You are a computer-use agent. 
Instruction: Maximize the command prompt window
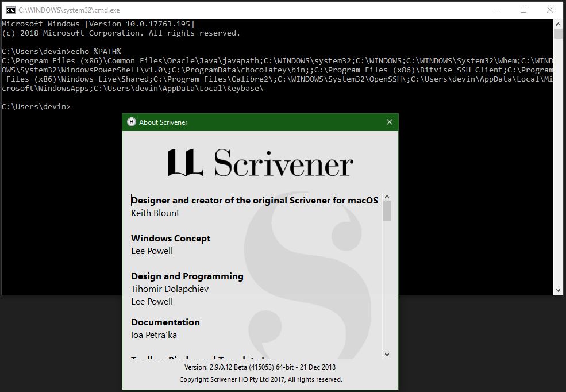[x=523, y=10]
